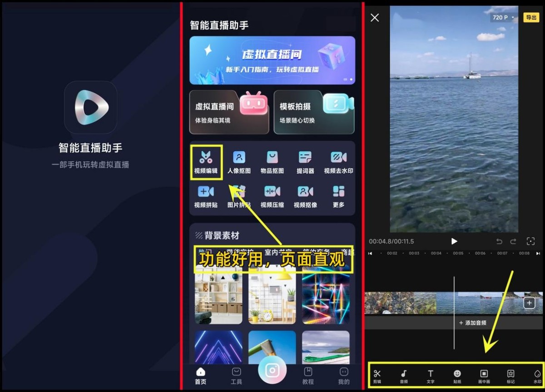This screenshot has height=392, width=545.
Task: Start 视频压缩 video compression
Action: (x=272, y=196)
